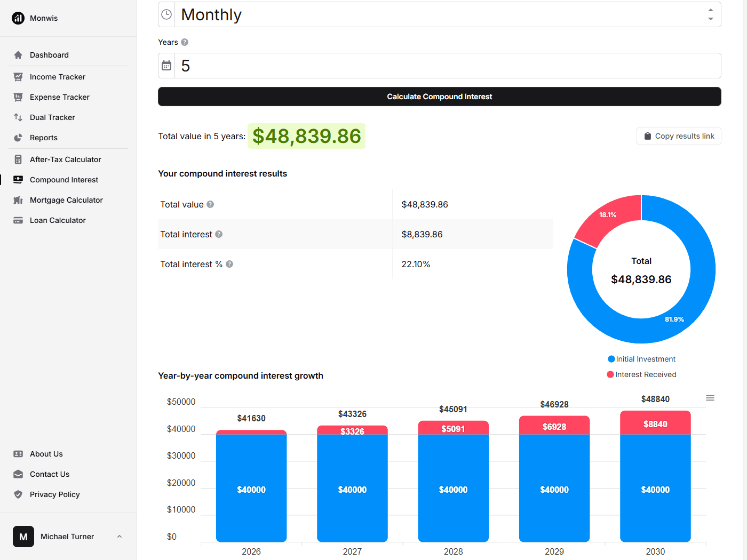Open the Reports page

[68, 138]
